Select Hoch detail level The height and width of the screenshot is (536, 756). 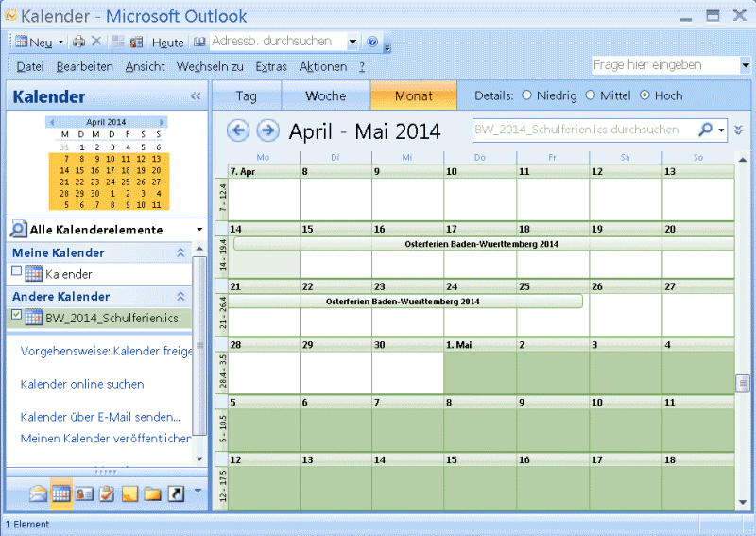tap(644, 95)
